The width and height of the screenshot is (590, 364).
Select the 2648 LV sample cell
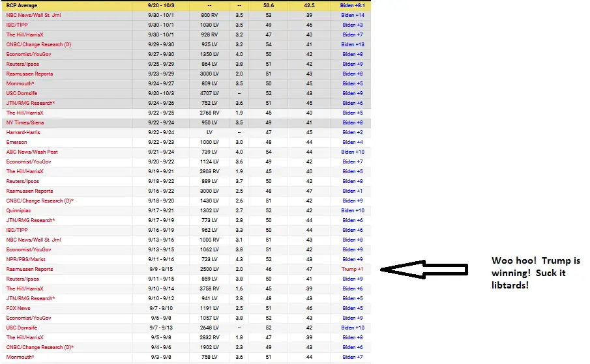(x=209, y=328)
